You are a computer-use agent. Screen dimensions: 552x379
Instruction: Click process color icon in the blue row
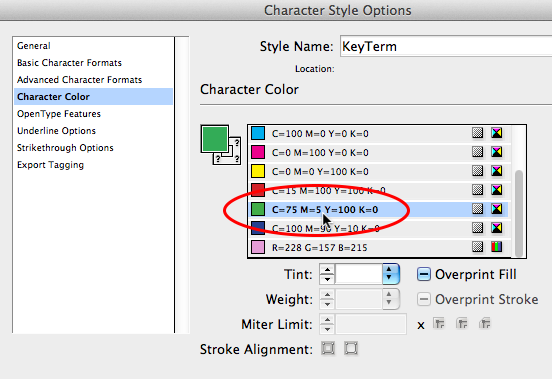[477, 228]
